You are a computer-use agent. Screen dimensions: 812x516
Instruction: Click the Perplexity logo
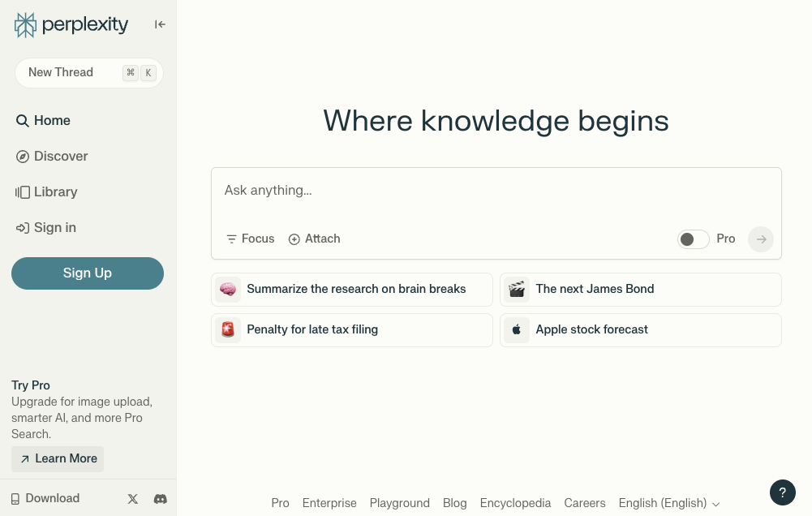click(x=71, y=25)
